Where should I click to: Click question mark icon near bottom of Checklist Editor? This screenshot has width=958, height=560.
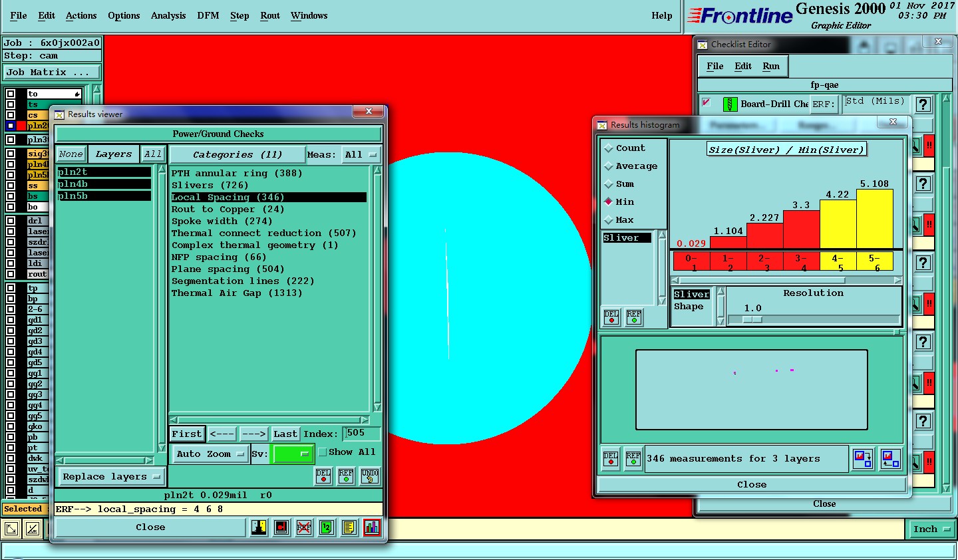coord(923,421)
